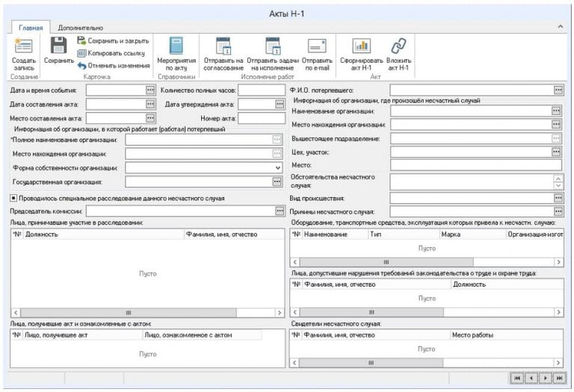
Task: Click left scroll arrow of violators table
Action: click(295, 312)
